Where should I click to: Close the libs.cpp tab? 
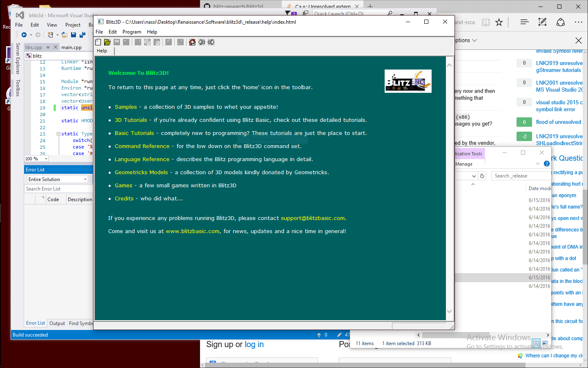coord(56,47)
